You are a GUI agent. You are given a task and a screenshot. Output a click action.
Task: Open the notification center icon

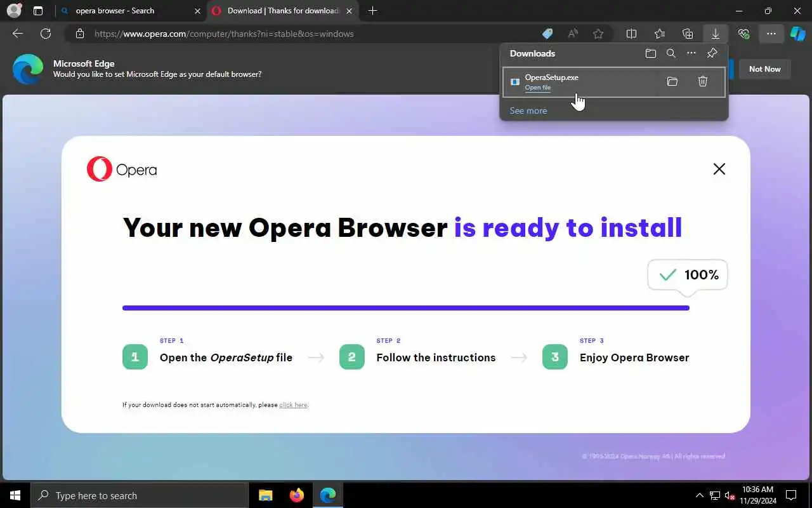[791, 495]
